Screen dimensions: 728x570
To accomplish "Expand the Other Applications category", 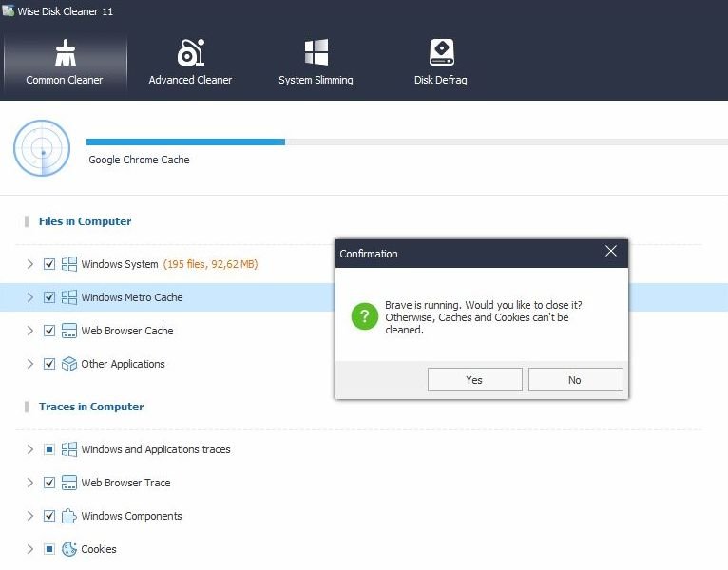I will pyautogui.click(x=30, y=364).
